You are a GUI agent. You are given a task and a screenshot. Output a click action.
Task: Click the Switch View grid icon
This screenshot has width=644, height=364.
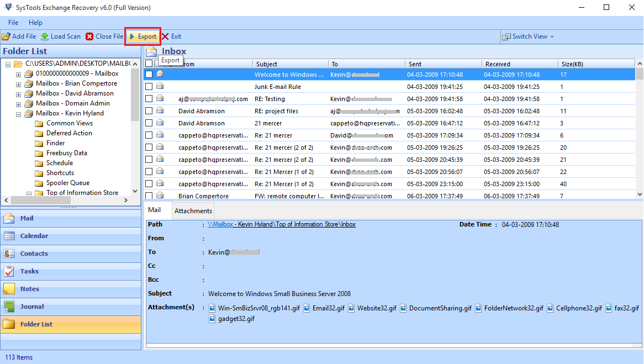(507, 36)
